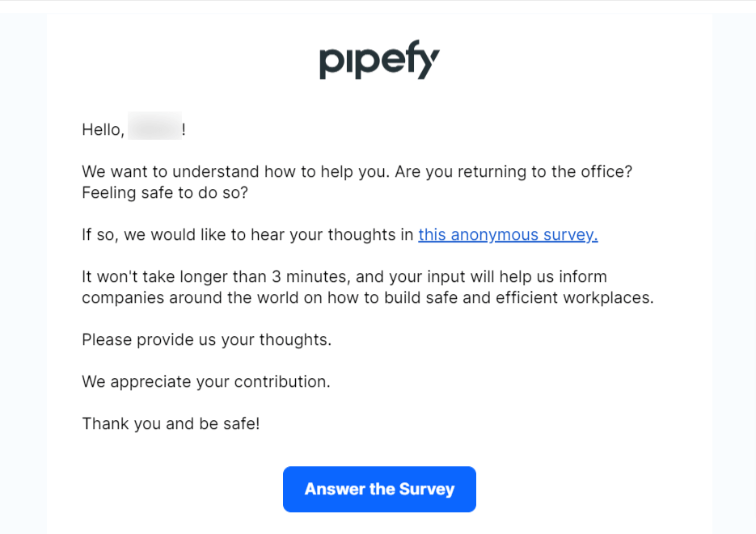Click the "Hello," greeting text

click(x=103, y=129)
